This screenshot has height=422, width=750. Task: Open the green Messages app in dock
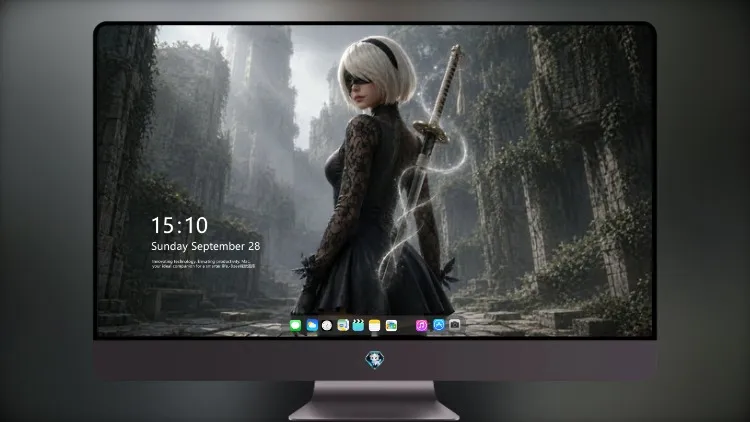click(x=296, y=325)
